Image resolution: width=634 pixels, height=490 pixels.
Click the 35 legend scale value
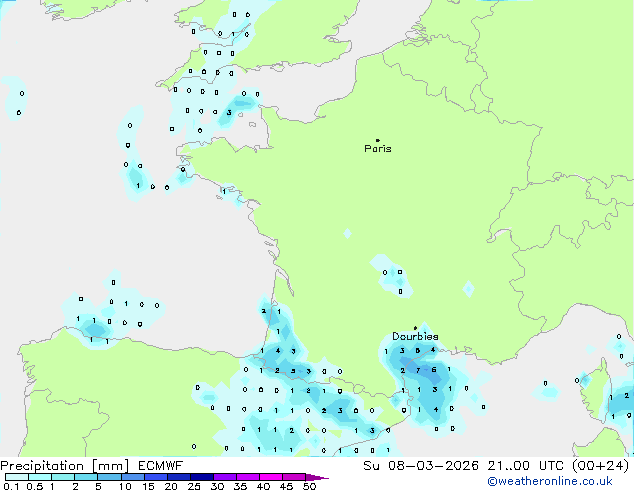point(240,486)
